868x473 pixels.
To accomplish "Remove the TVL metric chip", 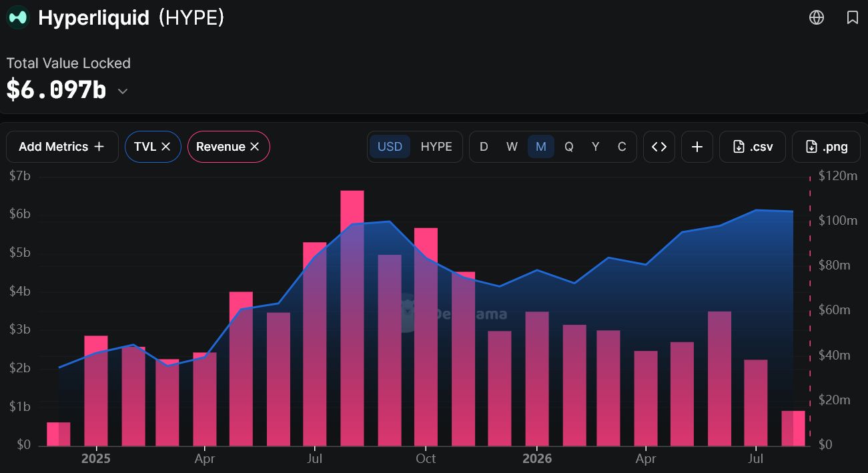I will pyautogui.click(x=166, y=147).
